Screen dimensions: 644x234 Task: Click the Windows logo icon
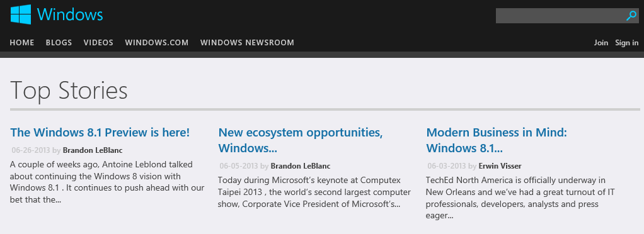pos(21,14)
